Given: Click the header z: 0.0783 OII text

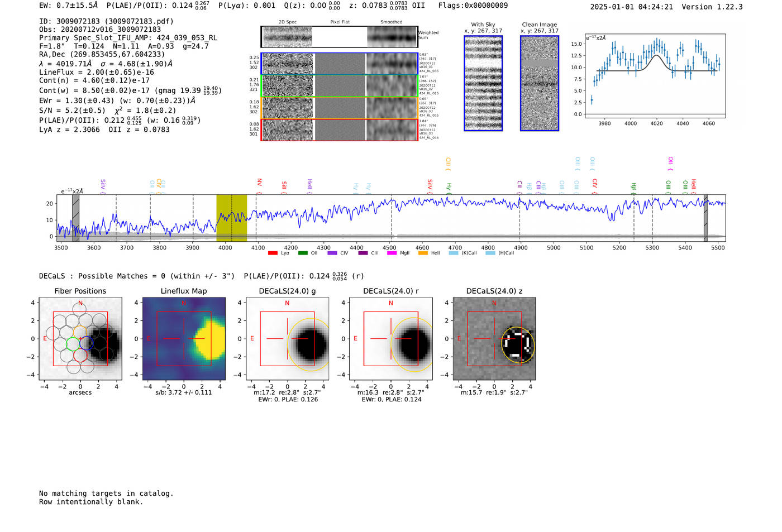Looking at the screenshot, I should coord(387,6).
